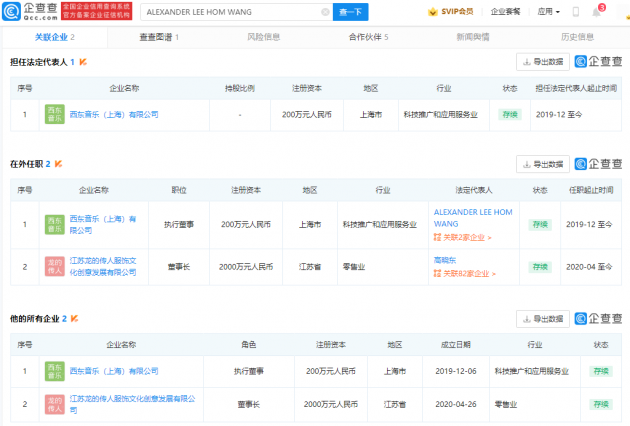Click the orange icon beside 担任法定代表人 1
The image size is (630, 426).
(x=83, y=62)
